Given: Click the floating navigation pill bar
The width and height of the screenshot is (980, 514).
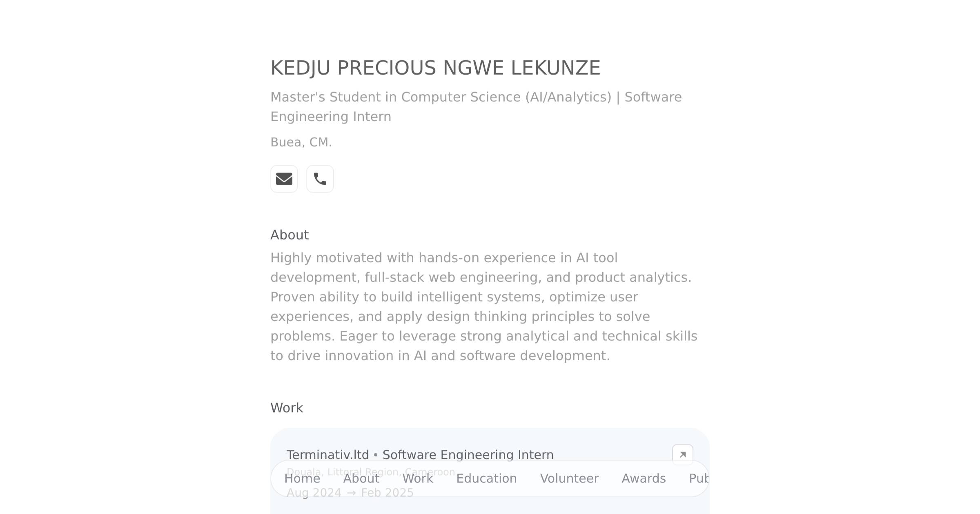Looking at the screenshot, I should click(490, 478).
